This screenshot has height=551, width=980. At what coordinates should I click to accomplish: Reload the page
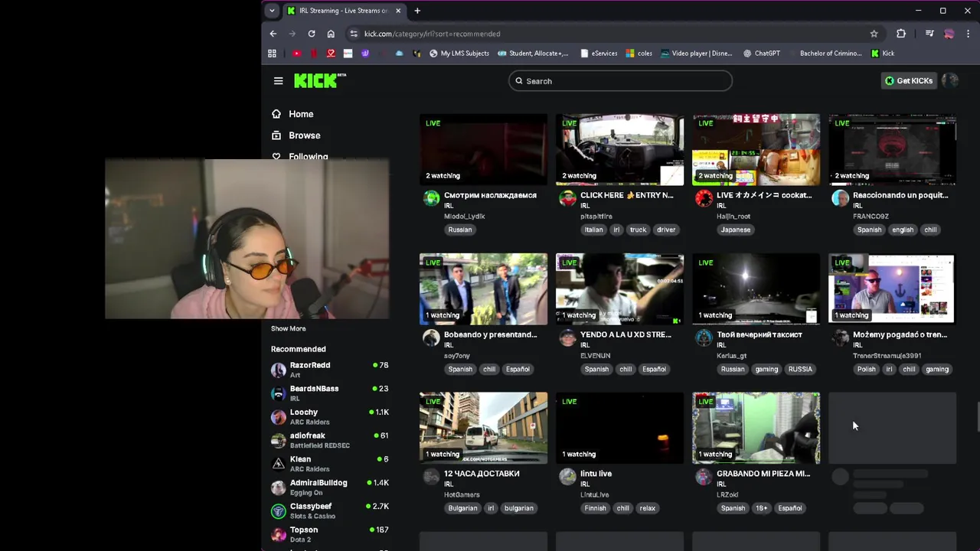click(x=312, y=34)
